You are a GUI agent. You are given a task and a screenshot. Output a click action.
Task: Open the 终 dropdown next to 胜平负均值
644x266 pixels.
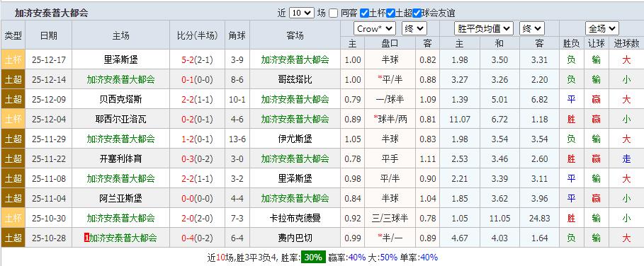pos(532,29)
